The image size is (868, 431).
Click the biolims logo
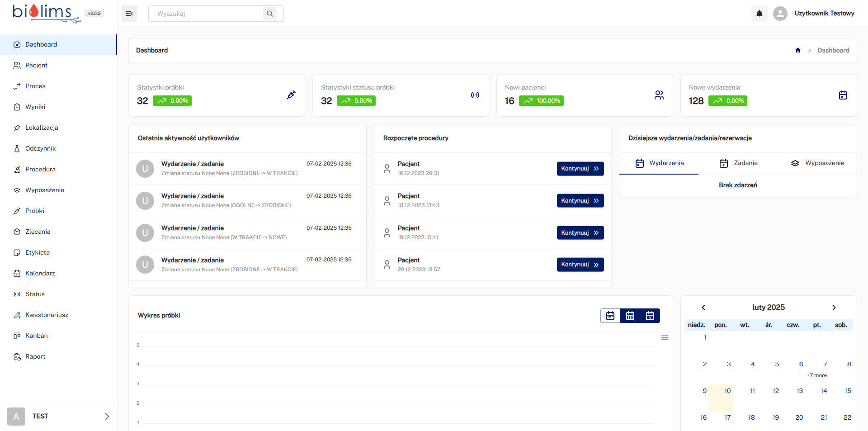tap(46, 13)
